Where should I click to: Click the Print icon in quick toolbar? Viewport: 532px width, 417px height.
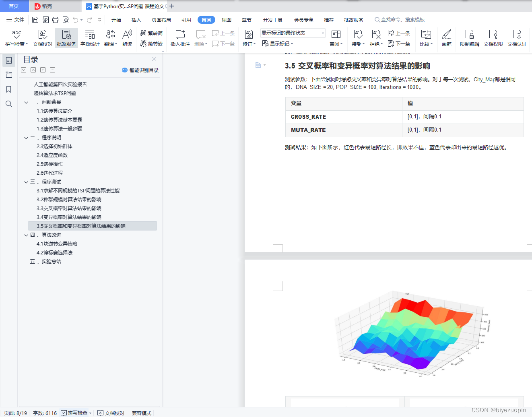[x=55, y=20]
